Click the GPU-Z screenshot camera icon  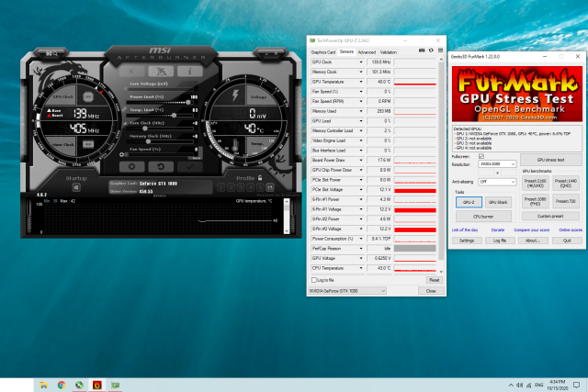(x=422, y=50)
